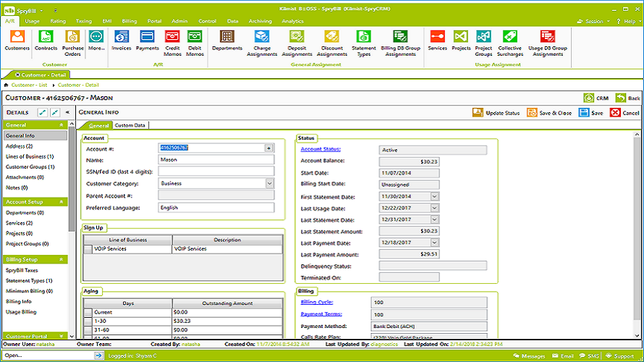
Task: Collapse the Account Setup section
Action: click(x=62, y=202)
